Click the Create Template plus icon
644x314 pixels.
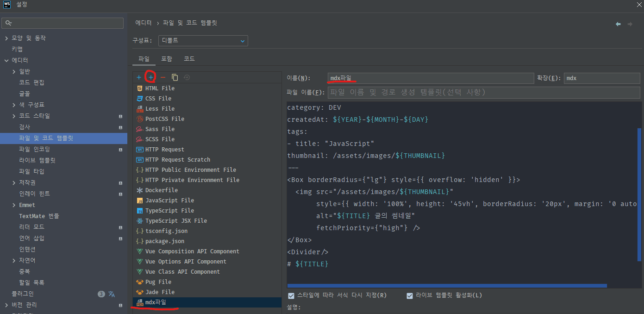click(139, 77)
